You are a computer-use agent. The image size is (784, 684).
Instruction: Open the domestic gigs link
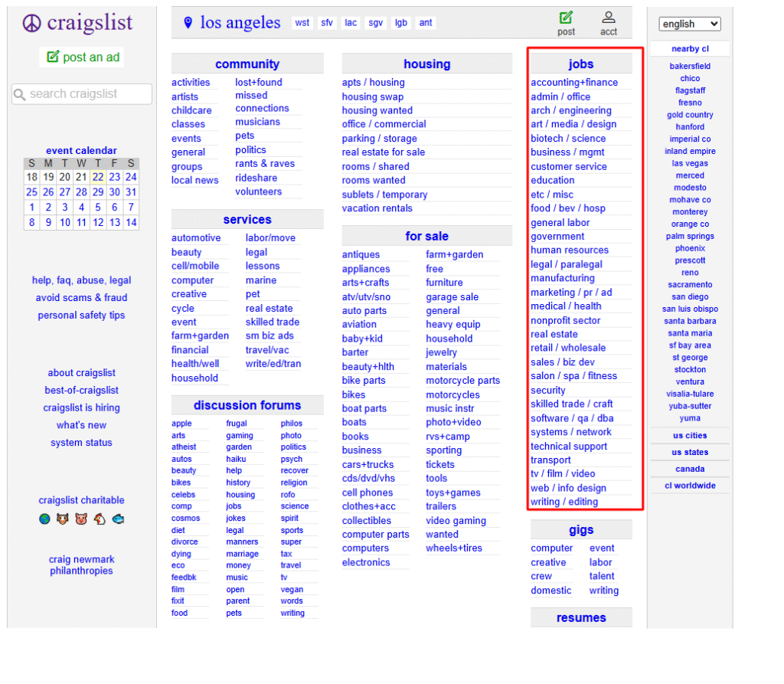[551, 591]
